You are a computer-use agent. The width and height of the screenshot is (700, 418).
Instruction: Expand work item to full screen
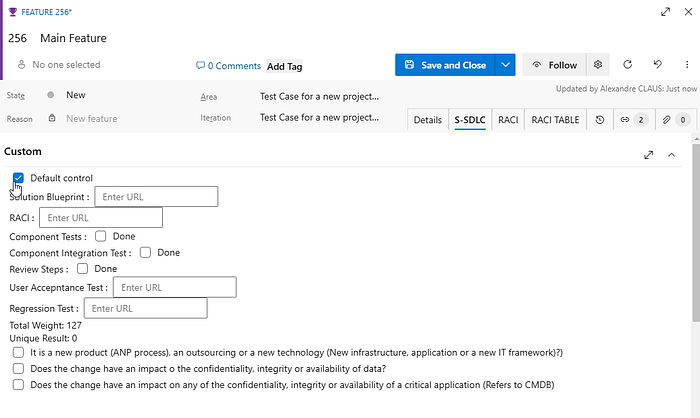coord(666,12)
